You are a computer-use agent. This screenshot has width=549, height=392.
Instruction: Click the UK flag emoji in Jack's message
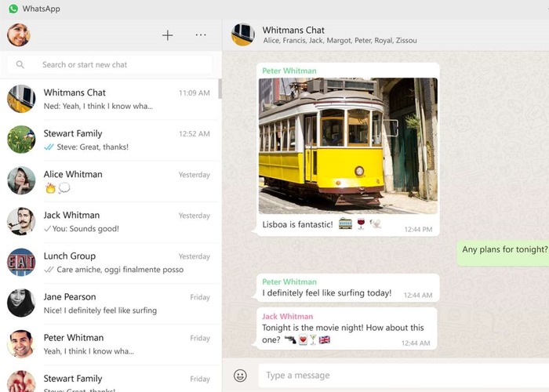325,339
